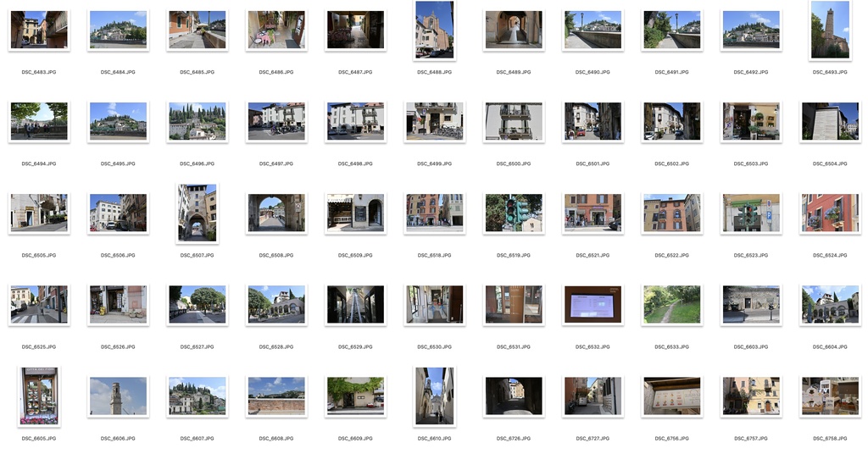
Task: Select the DSC_6727.JPG thumbnail
Action: pos(593,396)
